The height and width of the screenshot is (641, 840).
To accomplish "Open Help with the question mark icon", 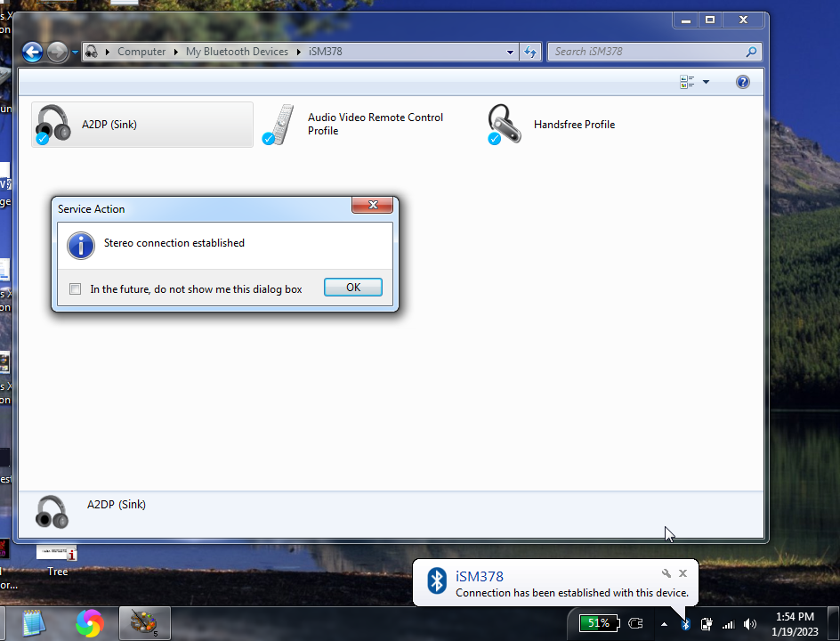I will pyautogui.click(x=742, y=82).
